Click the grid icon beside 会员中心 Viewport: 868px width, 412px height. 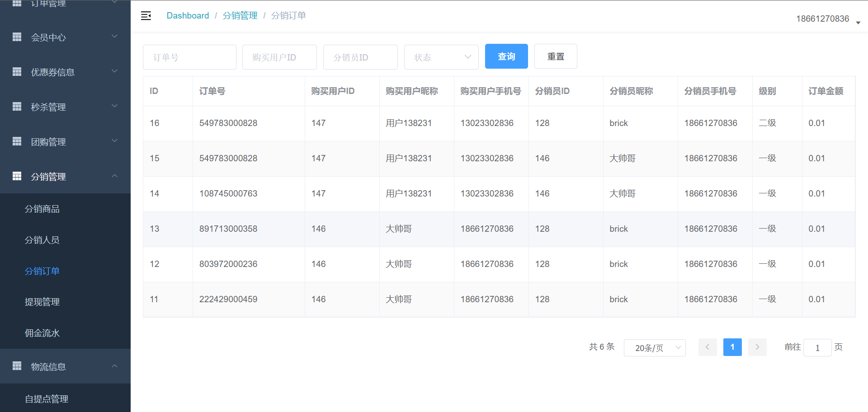click(17, 37)
